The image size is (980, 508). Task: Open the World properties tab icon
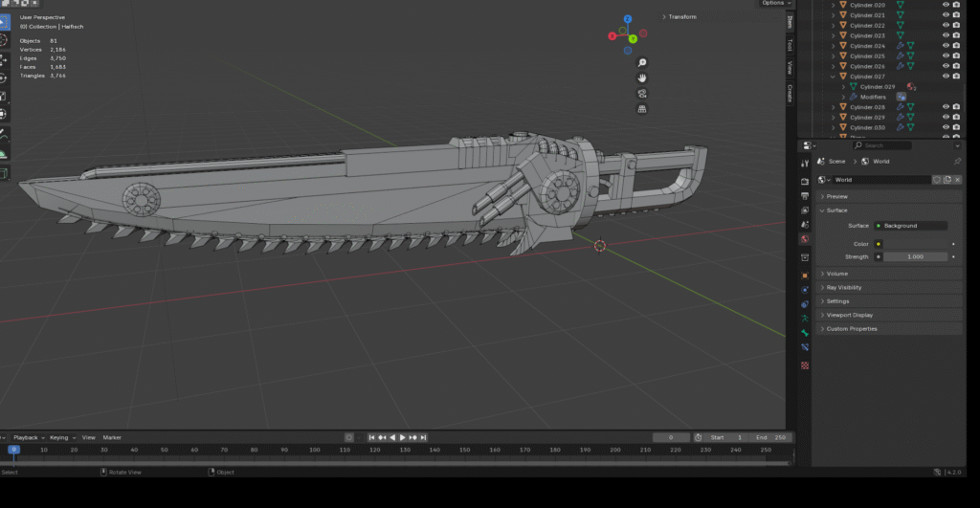[805, 239]
